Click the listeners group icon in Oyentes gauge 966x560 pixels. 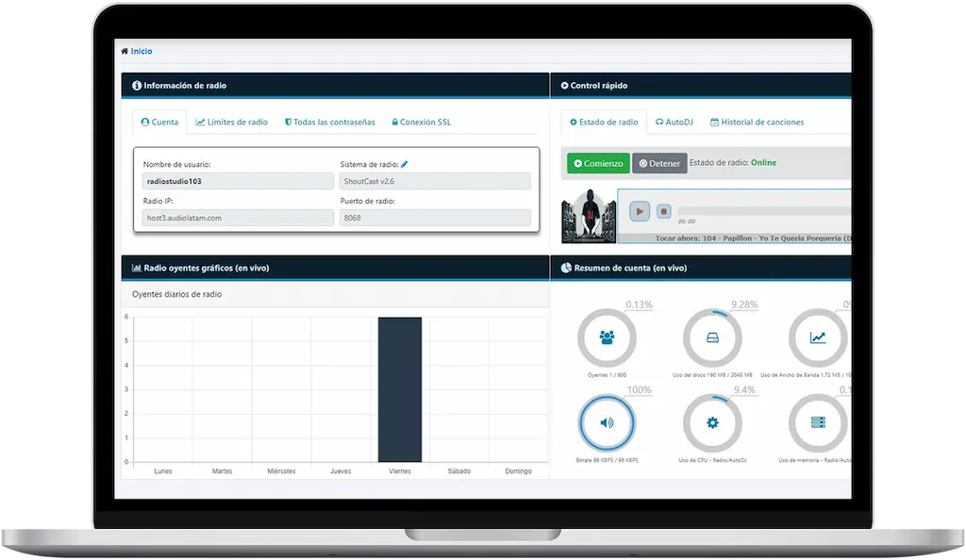click(x=607, y=338)
